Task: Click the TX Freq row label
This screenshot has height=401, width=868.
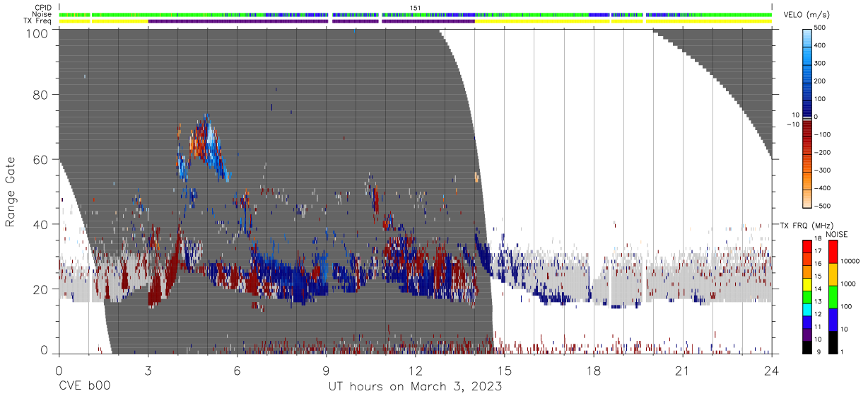Action: [x=37, y=21]
